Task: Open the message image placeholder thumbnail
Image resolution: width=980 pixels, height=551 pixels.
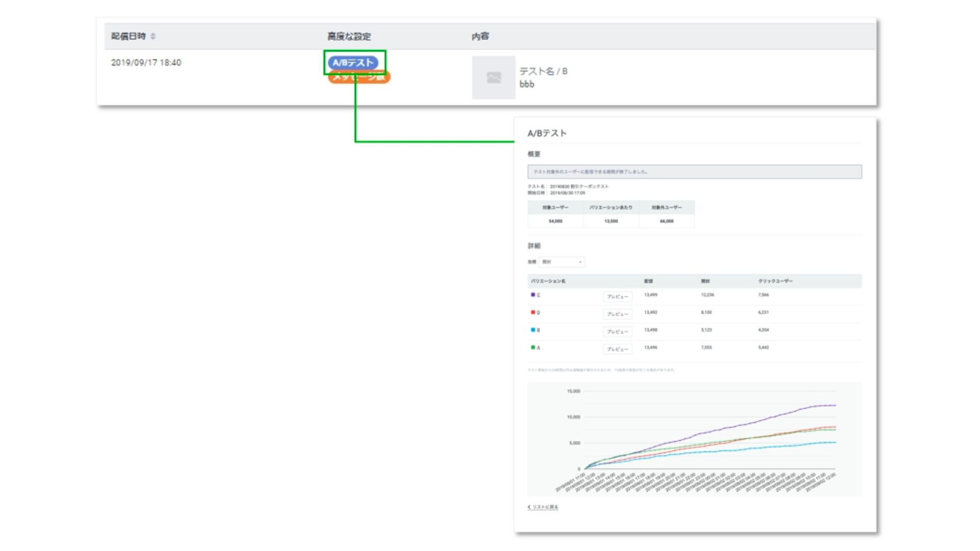Action: pos(494,78)
